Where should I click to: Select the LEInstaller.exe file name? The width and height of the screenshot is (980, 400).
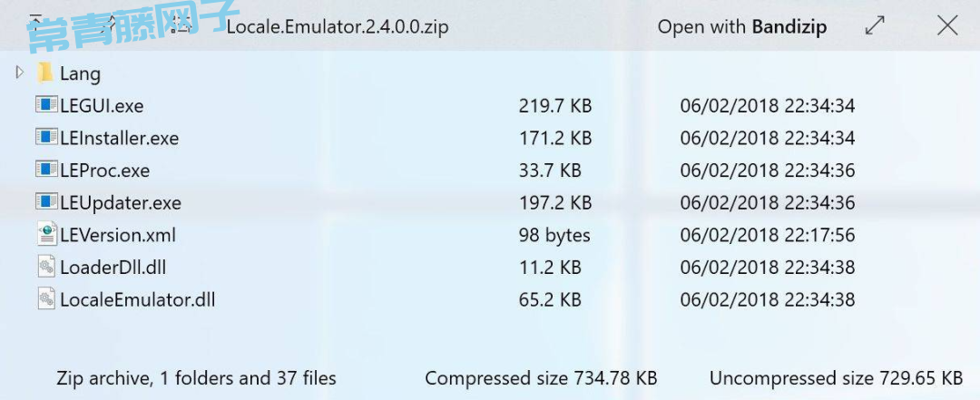coord(119,138)
